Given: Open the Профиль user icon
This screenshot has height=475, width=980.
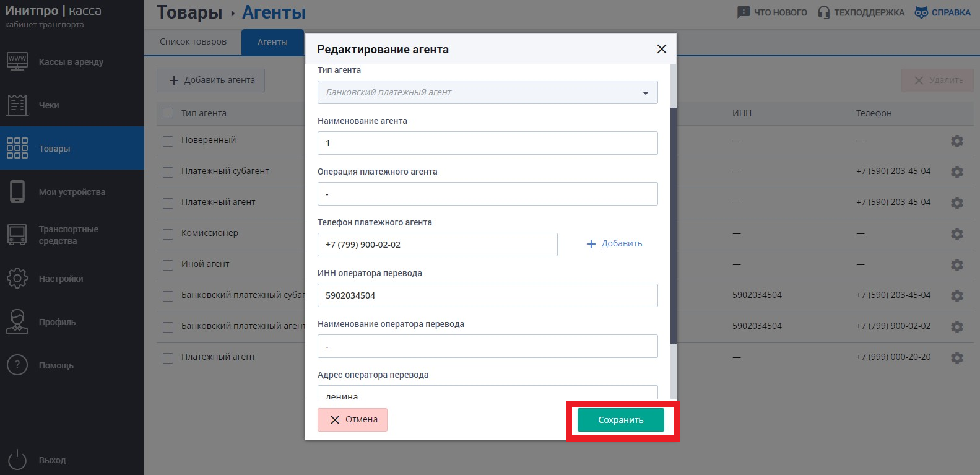Looking at the screenshot, I should tap(17, 321).
